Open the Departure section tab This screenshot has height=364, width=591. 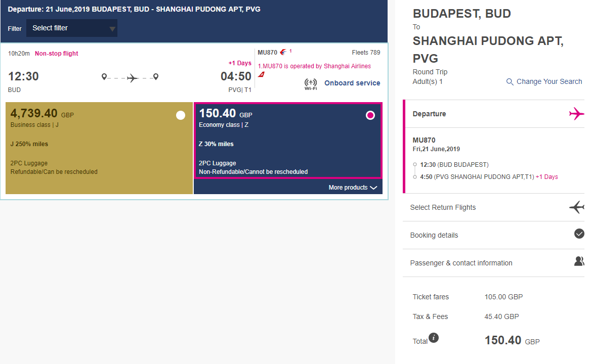(x=429, y=114)
